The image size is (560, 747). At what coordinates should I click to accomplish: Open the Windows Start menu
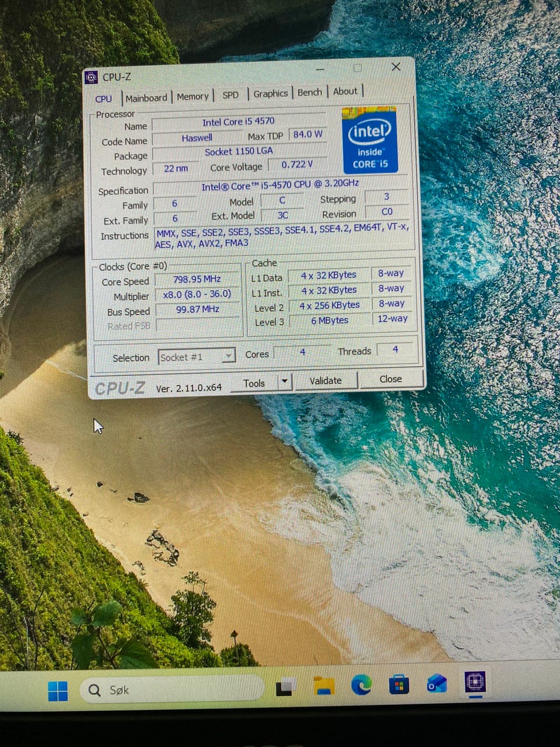58,691
